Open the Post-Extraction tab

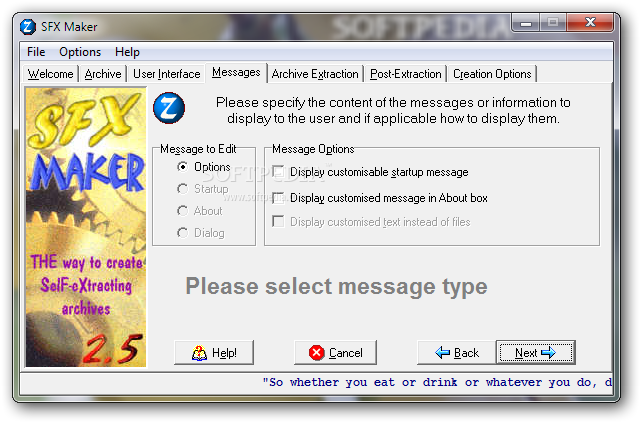pyautogui.click(x=406, y=74)
